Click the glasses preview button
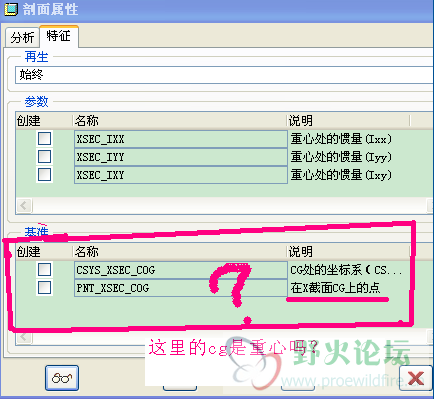 point(62,378)
